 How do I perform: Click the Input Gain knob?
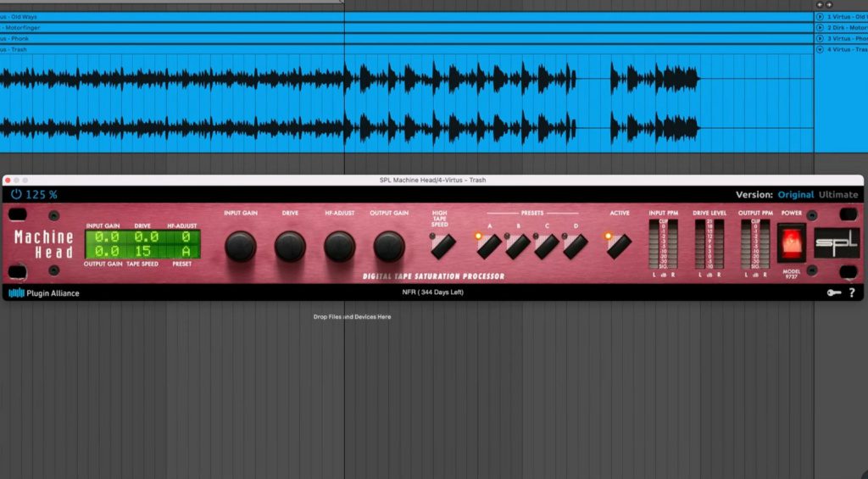(240, 246)
